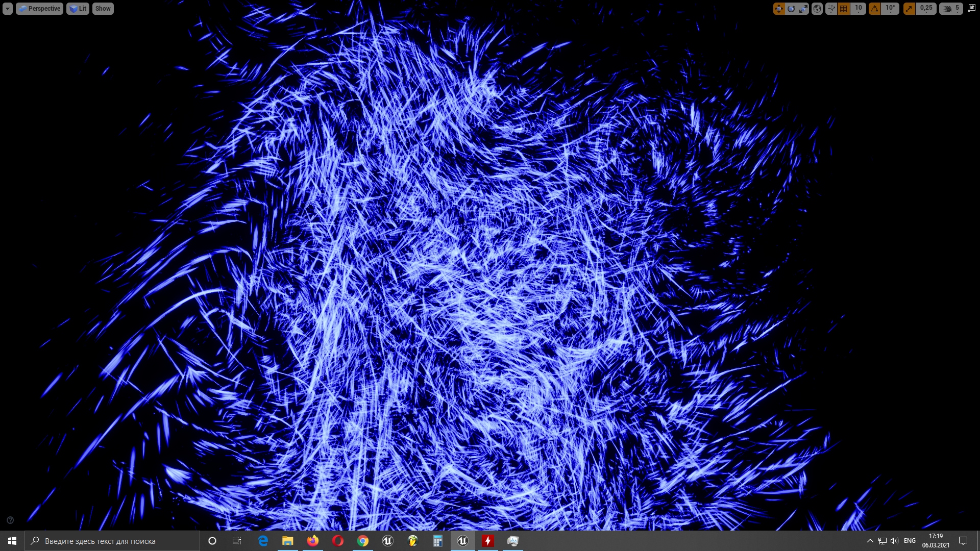Restore viewport layout with corner arrow icon

tap(971, 8)
